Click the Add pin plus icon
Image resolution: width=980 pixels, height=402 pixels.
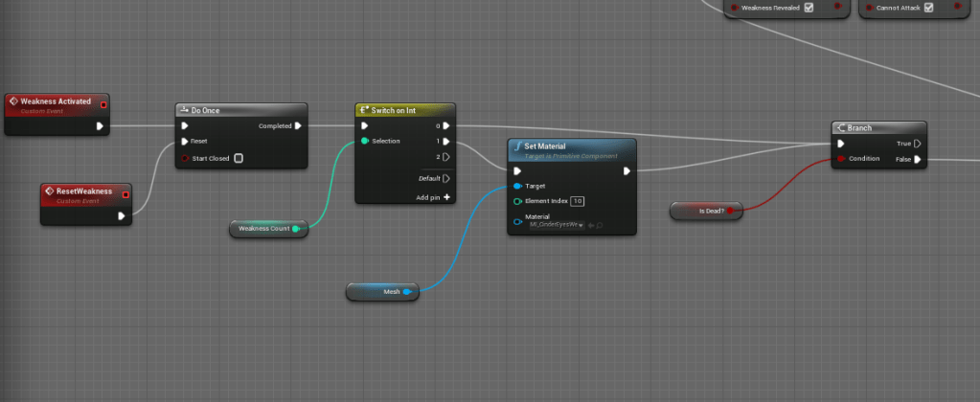[x=446, y=197]
